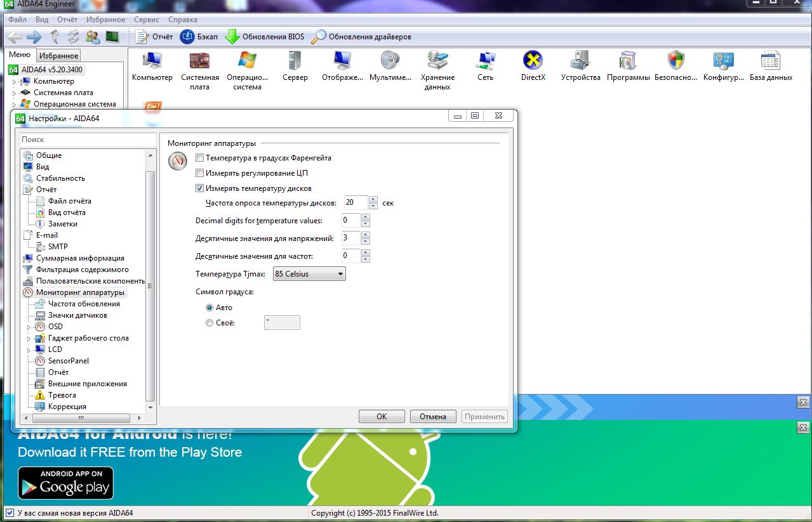Click the users toolbar icon

point(93,37)
